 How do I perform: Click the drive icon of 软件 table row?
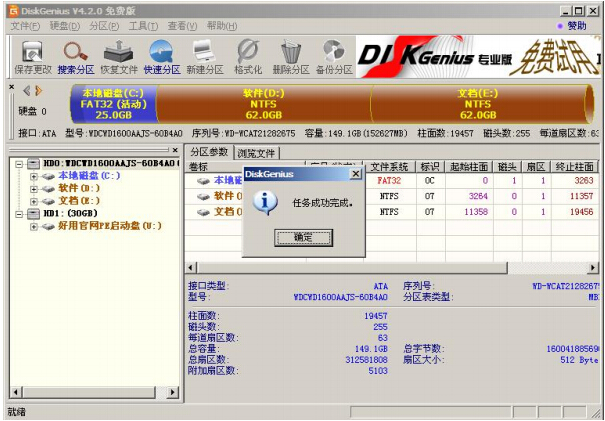(x=203, y=197)
